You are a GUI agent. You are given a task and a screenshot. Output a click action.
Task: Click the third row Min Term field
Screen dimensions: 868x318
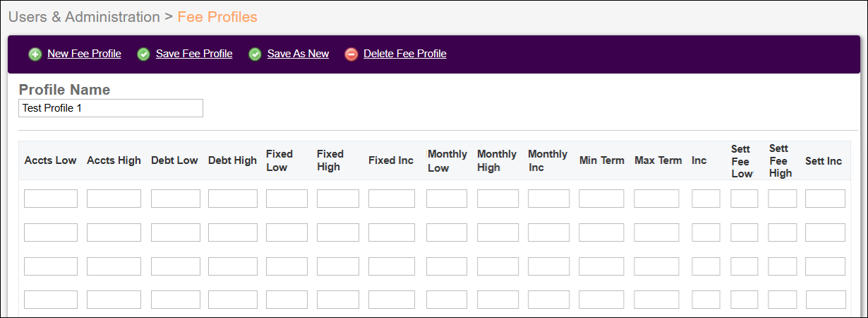[601, 266]
